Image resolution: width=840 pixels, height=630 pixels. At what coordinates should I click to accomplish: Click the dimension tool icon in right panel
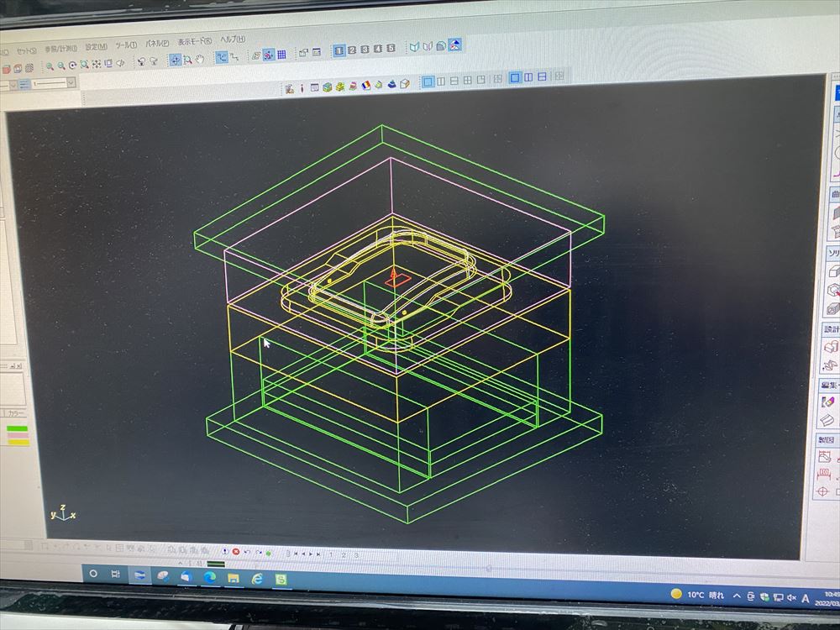tap(824, 474)
